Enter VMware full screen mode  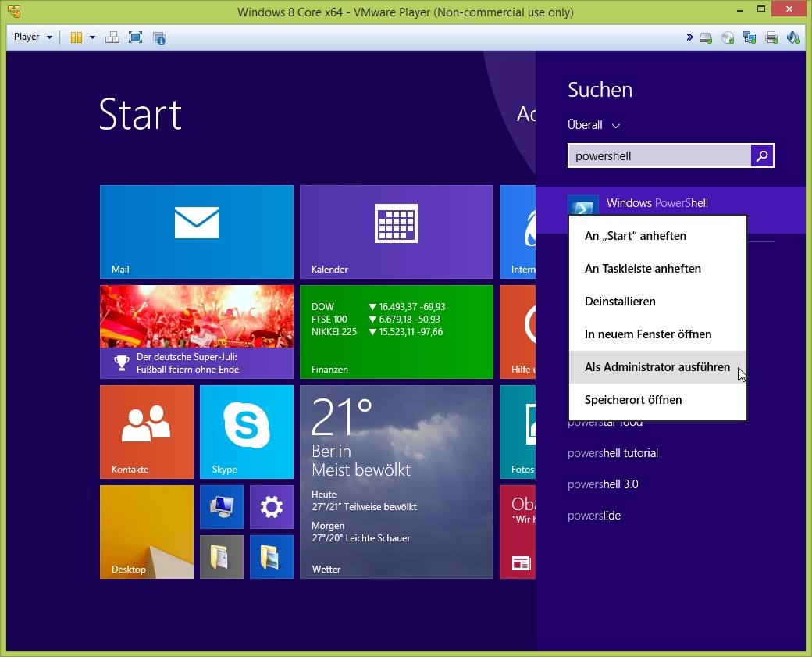point(135,37)
